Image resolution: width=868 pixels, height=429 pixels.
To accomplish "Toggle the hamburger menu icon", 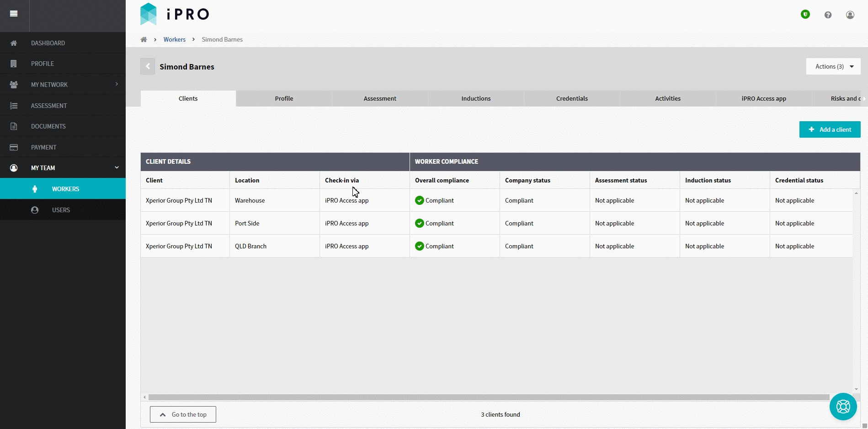I will (x=14, y=14).
